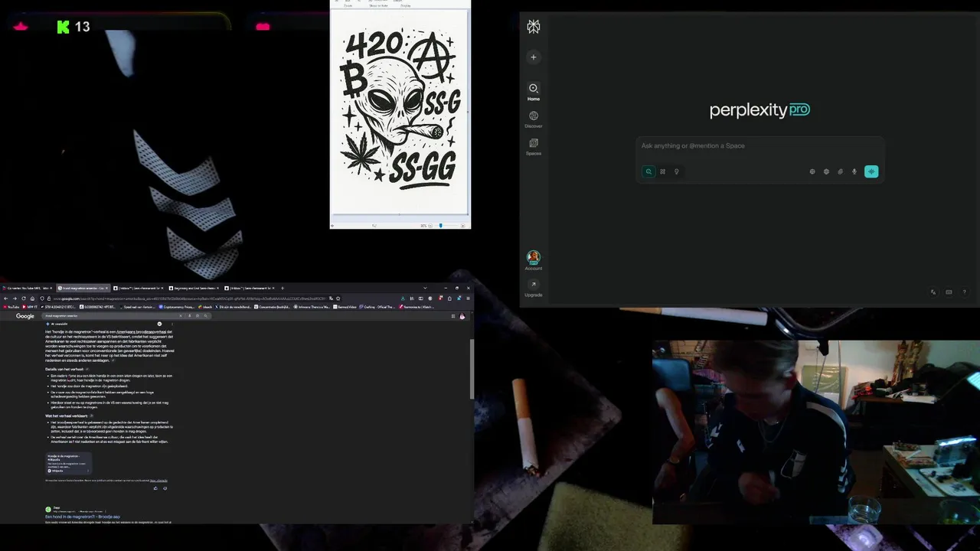Adjust zoom slider in image viewer

tap(440, 226)
